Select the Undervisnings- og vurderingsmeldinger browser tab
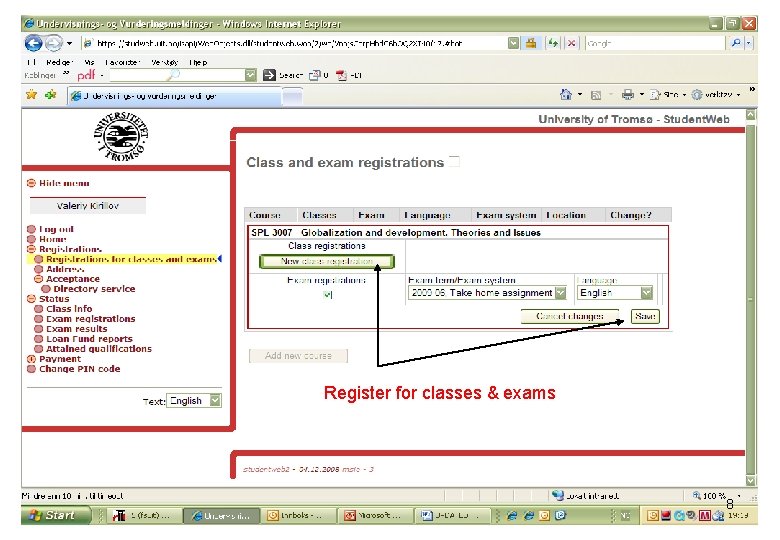The width and height of the screenshot is (780, 540). pos(174,96)
